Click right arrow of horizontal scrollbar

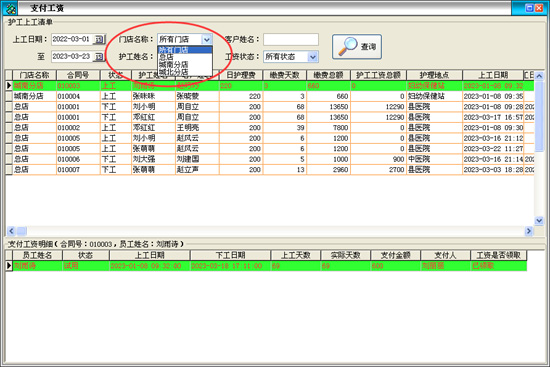[529, 231]
